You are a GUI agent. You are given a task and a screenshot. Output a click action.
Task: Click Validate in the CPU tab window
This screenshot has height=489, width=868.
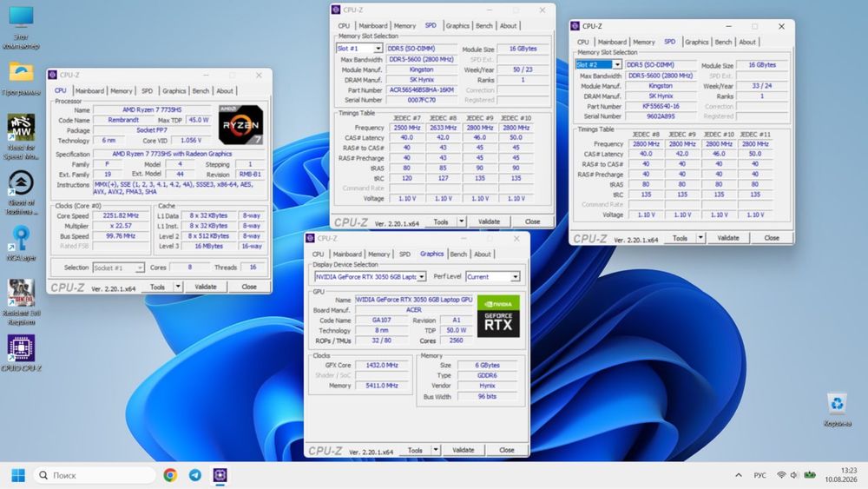point(206,287)
